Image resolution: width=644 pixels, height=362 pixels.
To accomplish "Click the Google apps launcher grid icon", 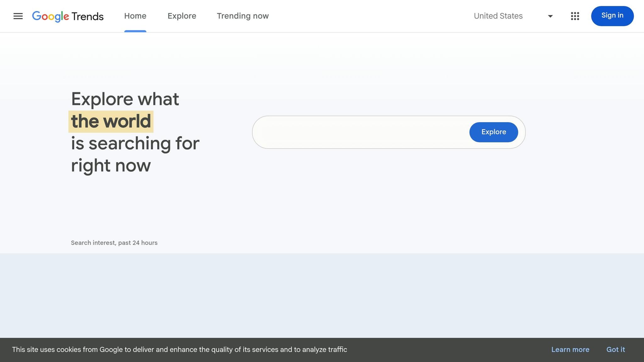I will (575, 16).
